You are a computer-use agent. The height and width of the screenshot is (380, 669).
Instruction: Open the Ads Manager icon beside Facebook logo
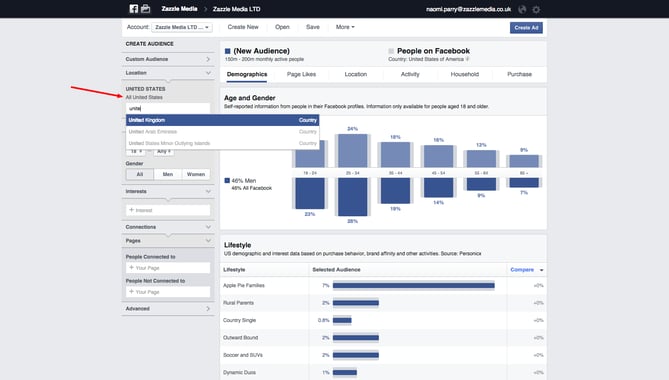pyautogui.click(x=145, y=9)
